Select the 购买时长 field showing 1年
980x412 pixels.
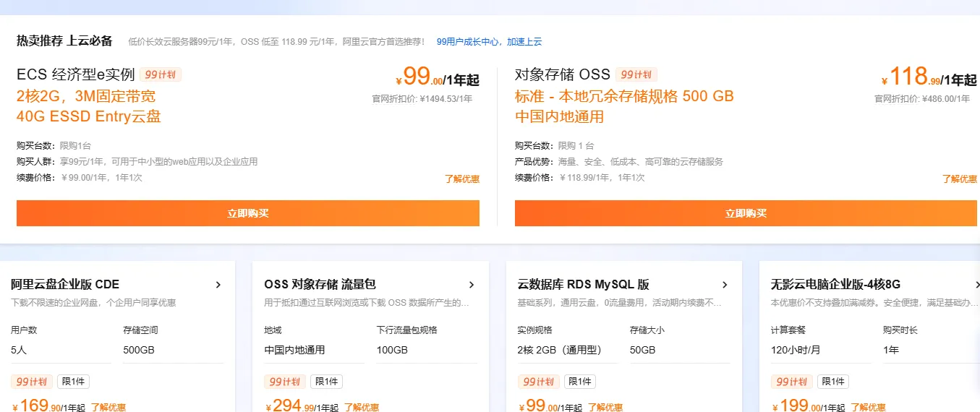pos(932,350)
